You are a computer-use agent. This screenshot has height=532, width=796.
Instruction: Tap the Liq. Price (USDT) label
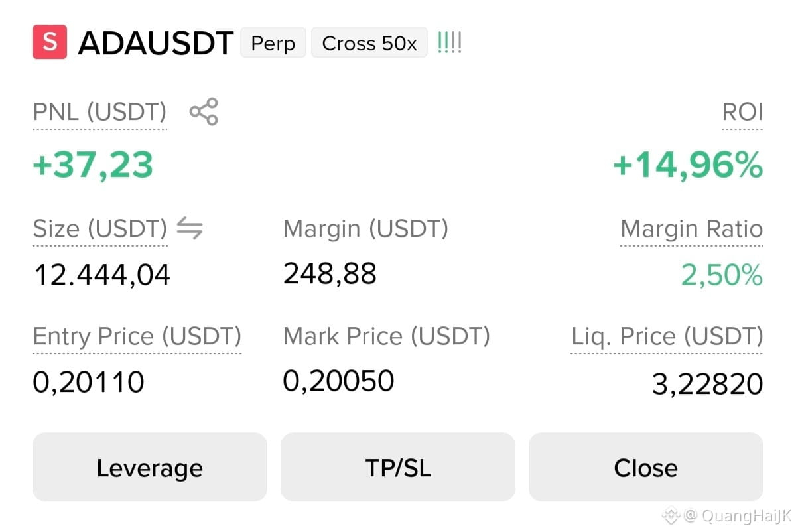pos(667,336)
